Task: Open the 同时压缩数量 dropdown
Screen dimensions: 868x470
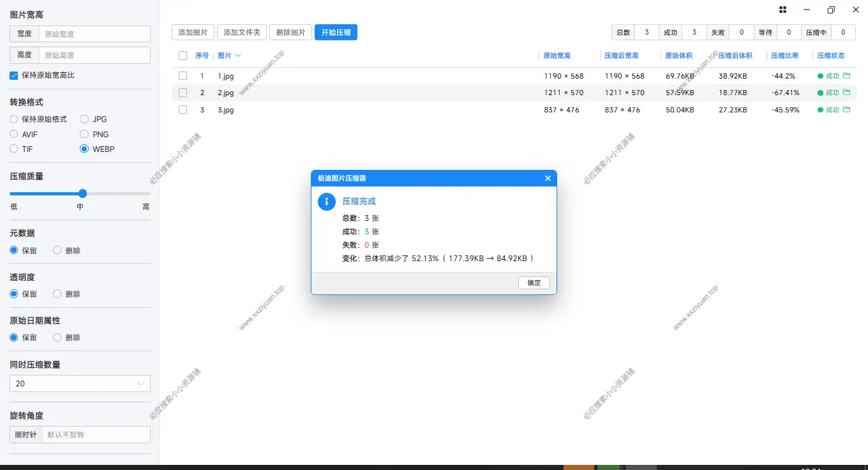Action: pyautogui.click(x=79, y=383)
